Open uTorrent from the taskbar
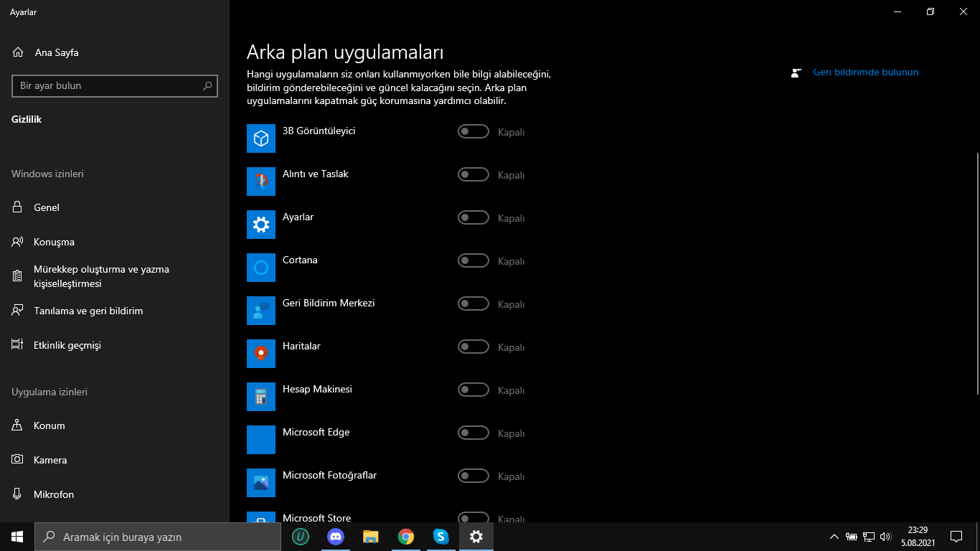 pyautogui.click(x=301, y=537)
